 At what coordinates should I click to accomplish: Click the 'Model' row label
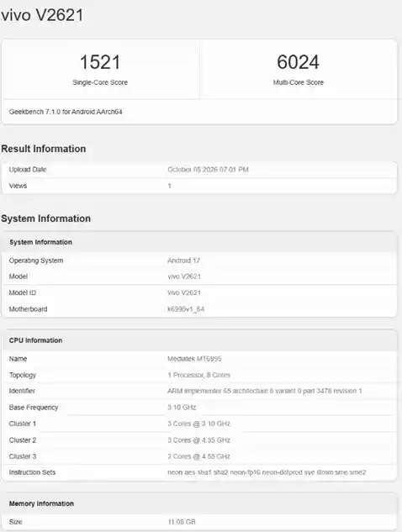pos(19,277)
